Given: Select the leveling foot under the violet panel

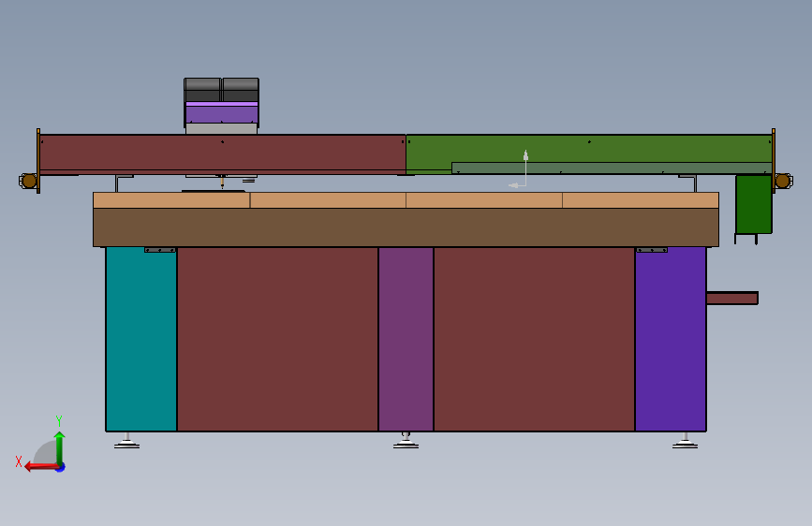Looking at the screenshot, I should coord(686,441).
